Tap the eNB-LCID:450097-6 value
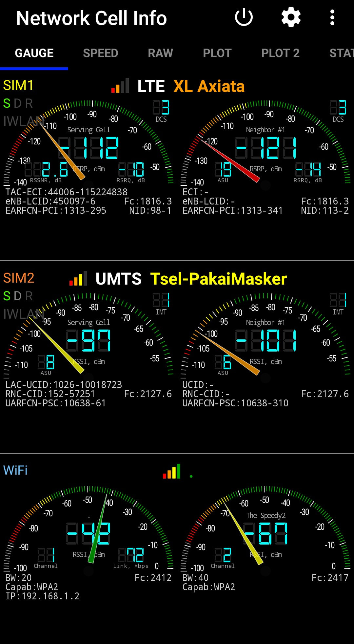 tap(50, 201)
